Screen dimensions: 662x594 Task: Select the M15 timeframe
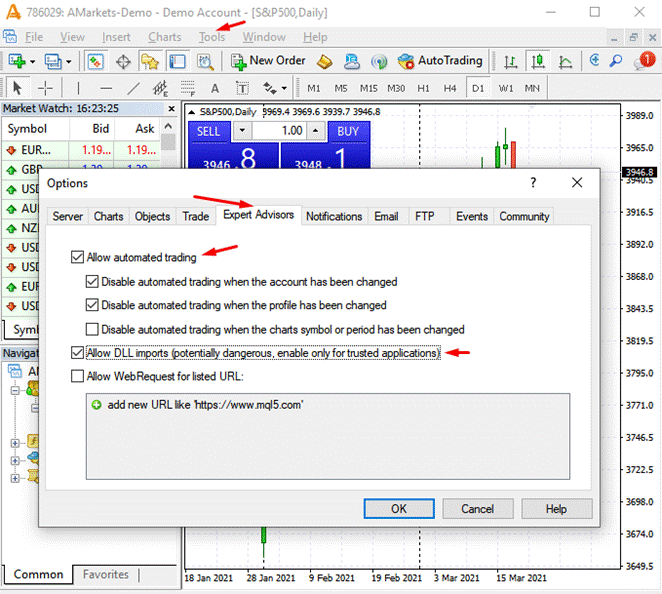[x=369, y=88]
